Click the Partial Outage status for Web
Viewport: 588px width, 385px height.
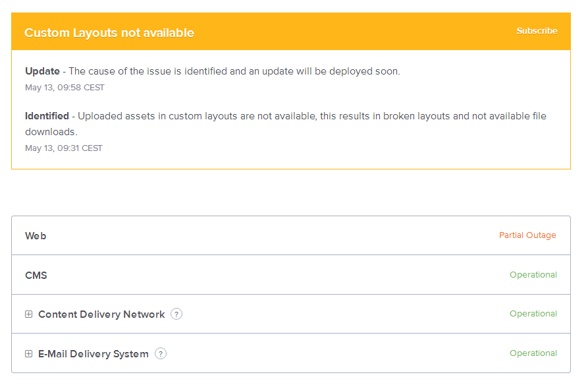pos(527,235)
